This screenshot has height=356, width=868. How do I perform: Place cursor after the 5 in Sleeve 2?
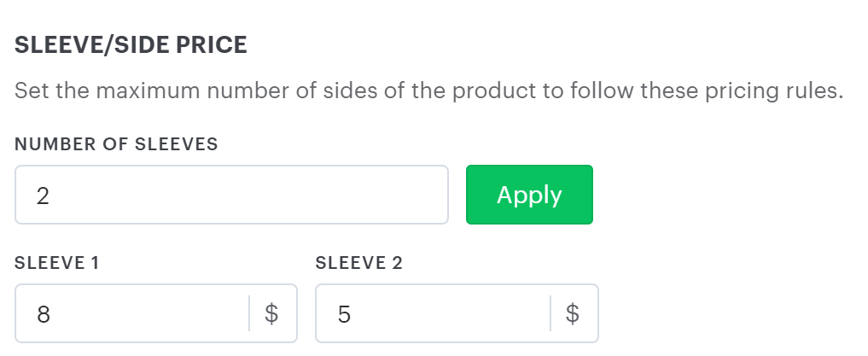352,314
